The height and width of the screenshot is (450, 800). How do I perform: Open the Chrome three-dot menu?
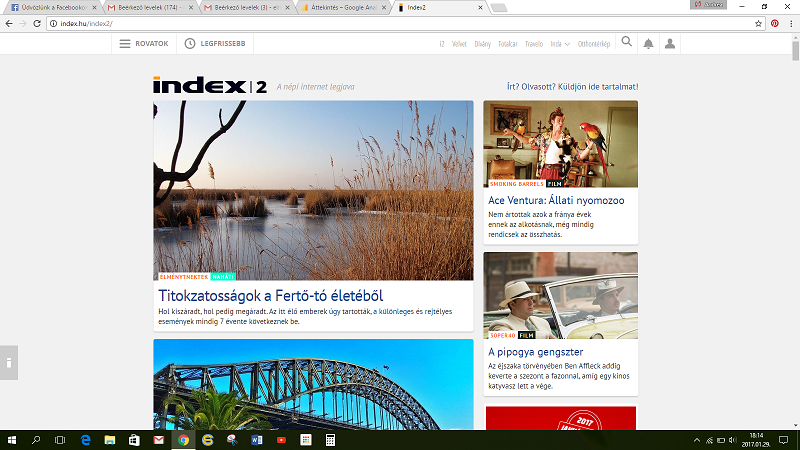pyautogui.click(x=790, y=23)
